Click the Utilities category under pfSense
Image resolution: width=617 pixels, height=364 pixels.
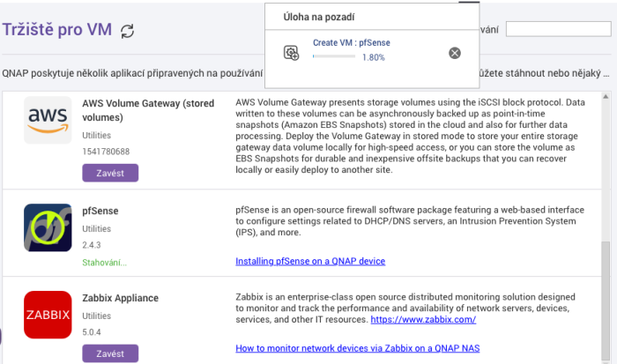(96, 228)
